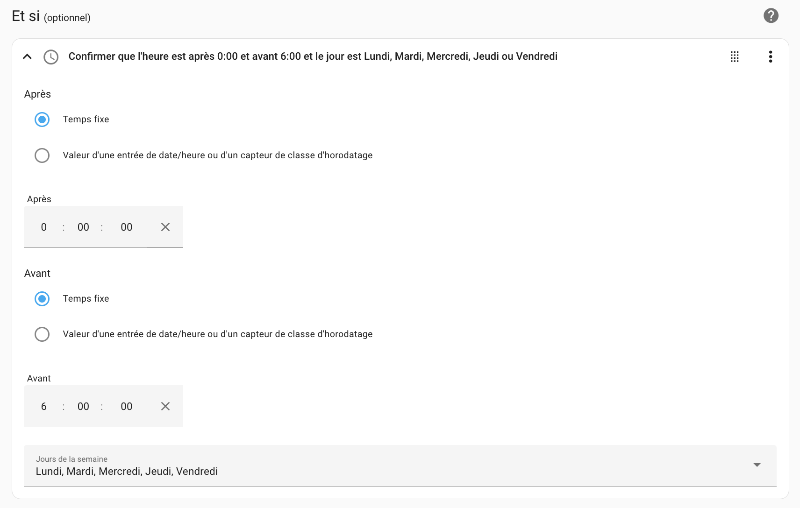Screen dimensions: 800x508
Task: Select date/heure entity option under Avant
Action: point(42,334)
